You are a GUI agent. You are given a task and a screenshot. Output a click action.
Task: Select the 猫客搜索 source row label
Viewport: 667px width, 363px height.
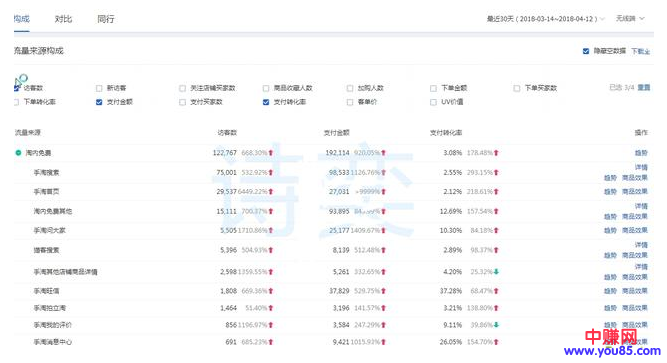point(46,250)
